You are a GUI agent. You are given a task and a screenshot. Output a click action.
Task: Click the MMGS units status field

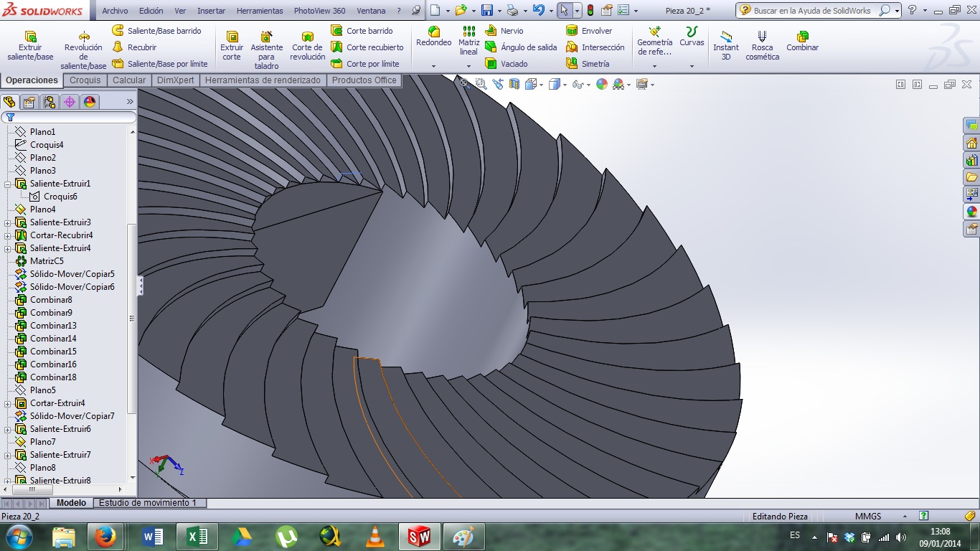(868, 517)
